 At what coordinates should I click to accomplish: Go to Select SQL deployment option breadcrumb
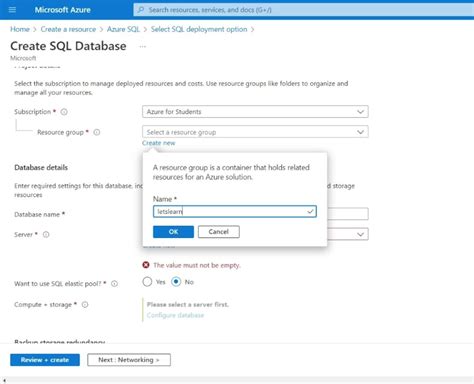click(x=199, y=29)
